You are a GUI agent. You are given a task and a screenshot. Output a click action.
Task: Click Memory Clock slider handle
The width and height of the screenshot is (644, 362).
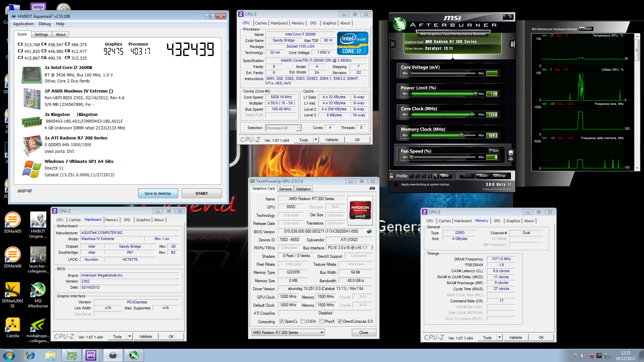point(462,135)
